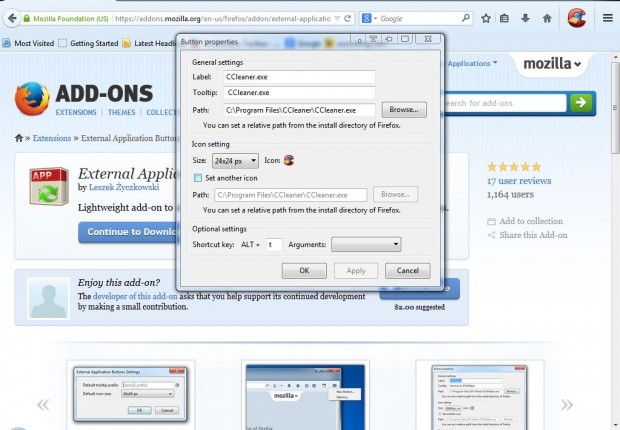620x430 pixels.
Task: Click the Share this Add-on icon
Action: point(491,235)
